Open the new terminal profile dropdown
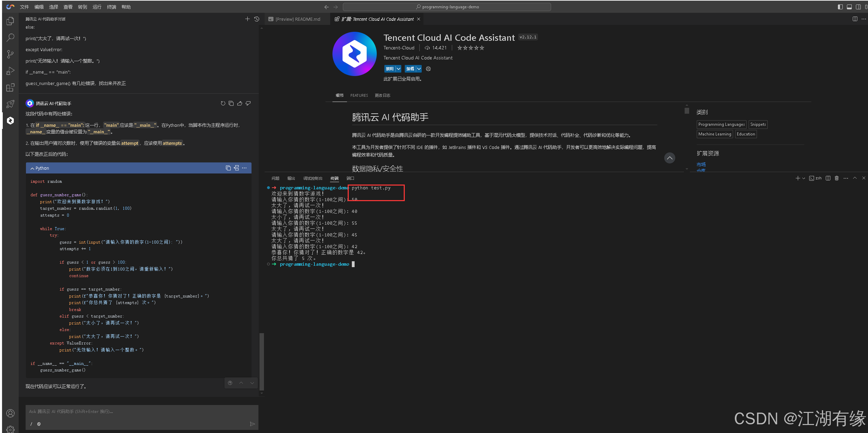 coord(804,178)
